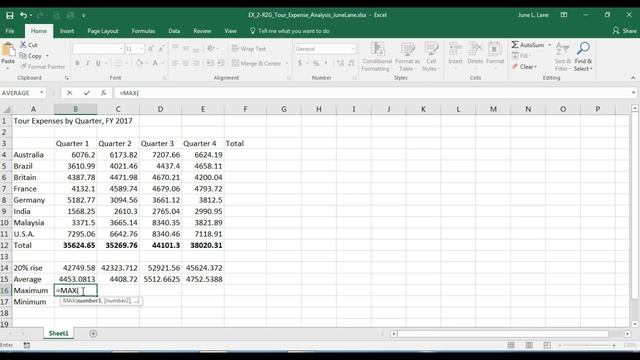Click vertical scrollbar up arrow

click(x=634, y=108)
